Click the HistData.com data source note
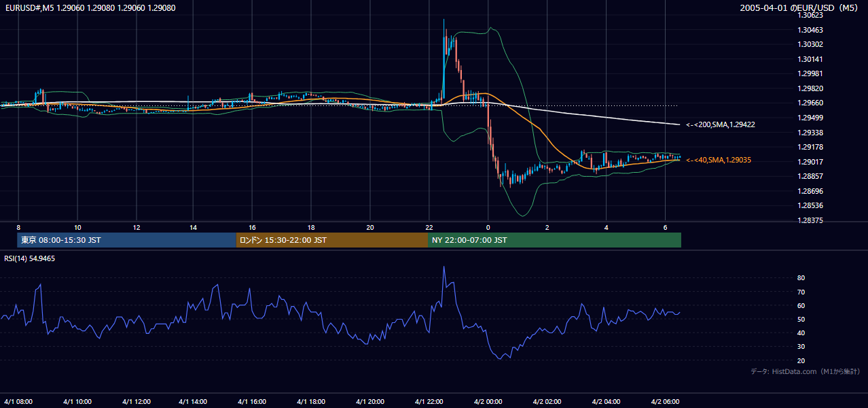This screenshot has height=408, width=868. 806,371
